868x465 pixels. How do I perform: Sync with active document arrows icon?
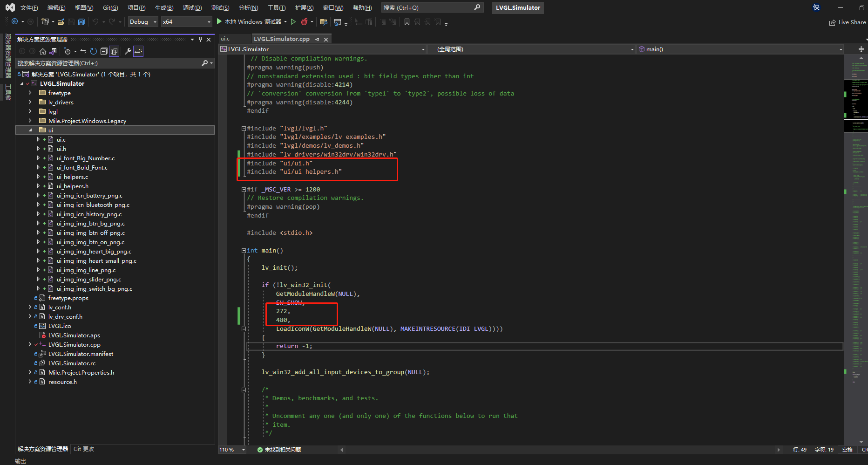83,51
